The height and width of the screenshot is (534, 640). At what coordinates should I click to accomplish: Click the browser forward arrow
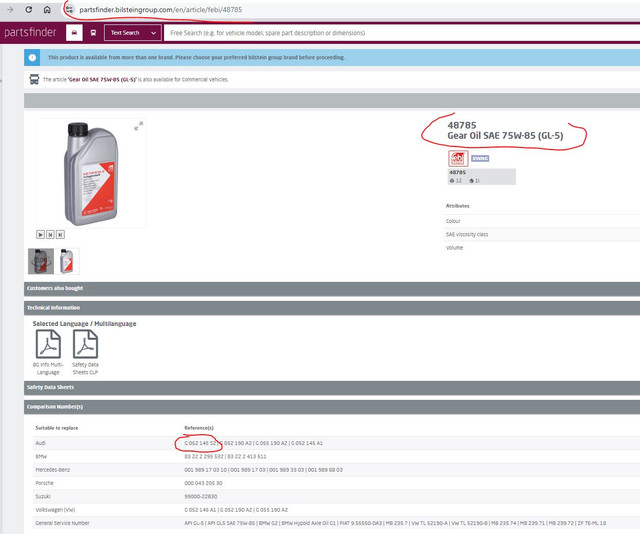pyautogui.click(x=10, y=9)
